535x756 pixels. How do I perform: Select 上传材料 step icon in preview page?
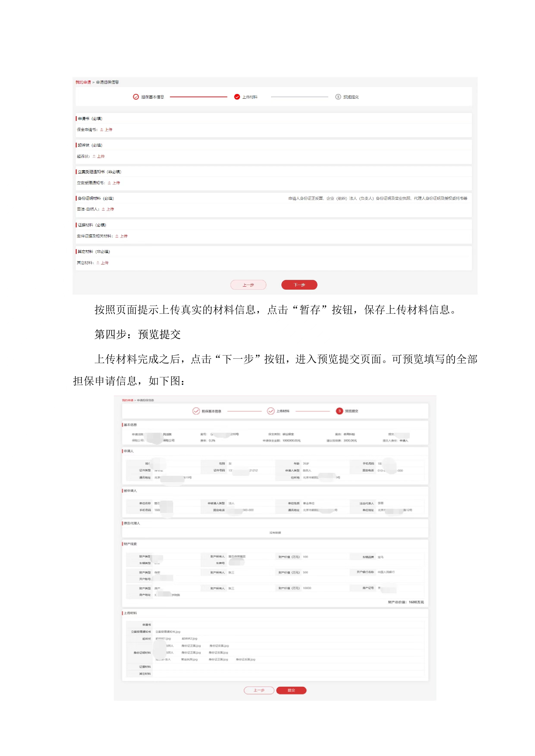pyautogui.click(x=271, y=411)
